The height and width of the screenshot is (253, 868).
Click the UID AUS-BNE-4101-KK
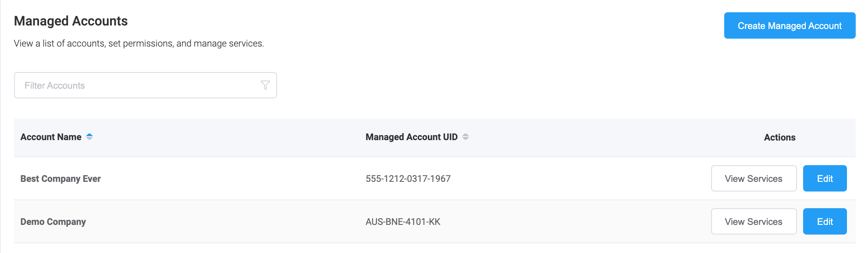click(x=403, y=222)
